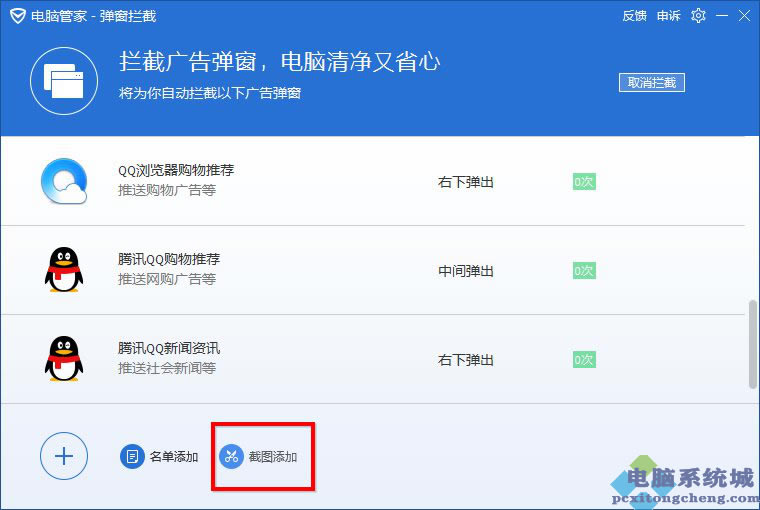Click 右下弹出 in the 腾讯QQ新闻资讯 row
This screenshot has height=510, width=760.
(x=466, y=360)
